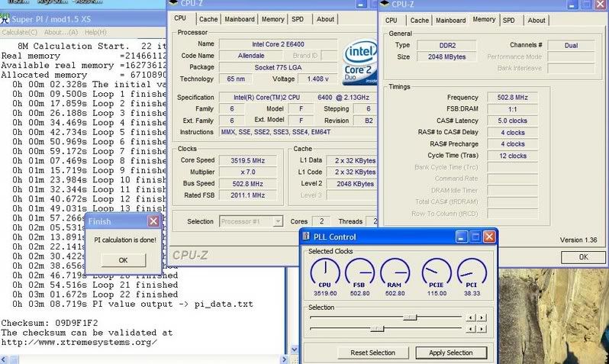Click the Core Speed value 3519.5 MHz
Screen dimensions: 609x364
pos(248,160)
